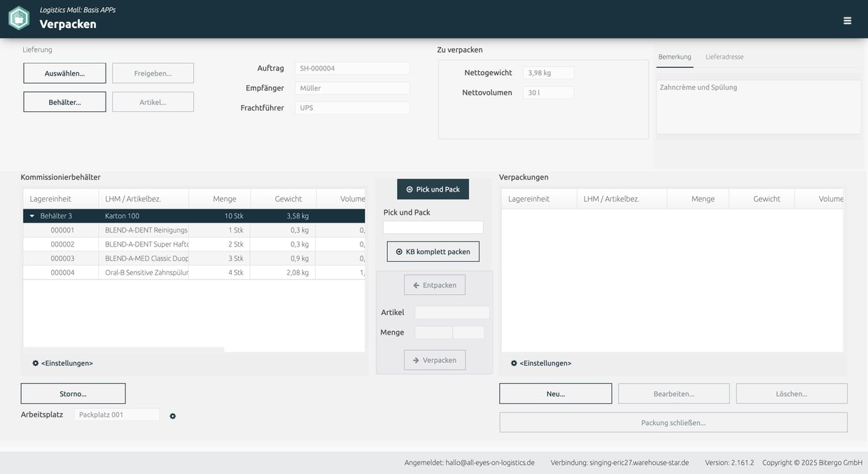Screen dimensions: 868x474
Task: Select row 000003 BLEND-A-MED Classic
Action: 194,258
